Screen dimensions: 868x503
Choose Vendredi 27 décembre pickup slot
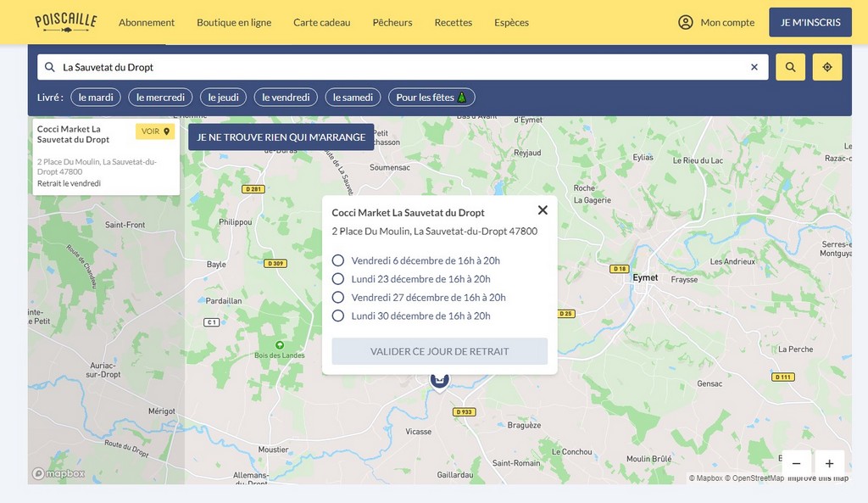point(338,298)
